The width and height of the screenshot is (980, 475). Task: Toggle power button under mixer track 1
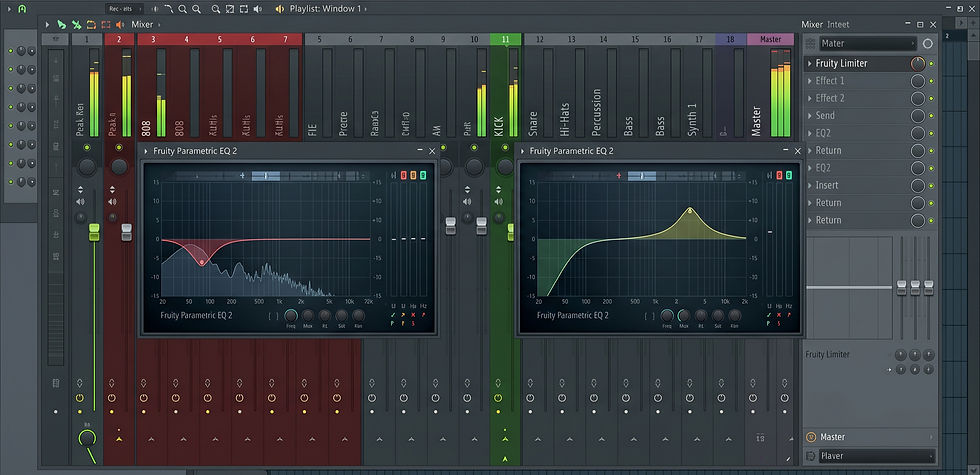(x=79, y=398)
